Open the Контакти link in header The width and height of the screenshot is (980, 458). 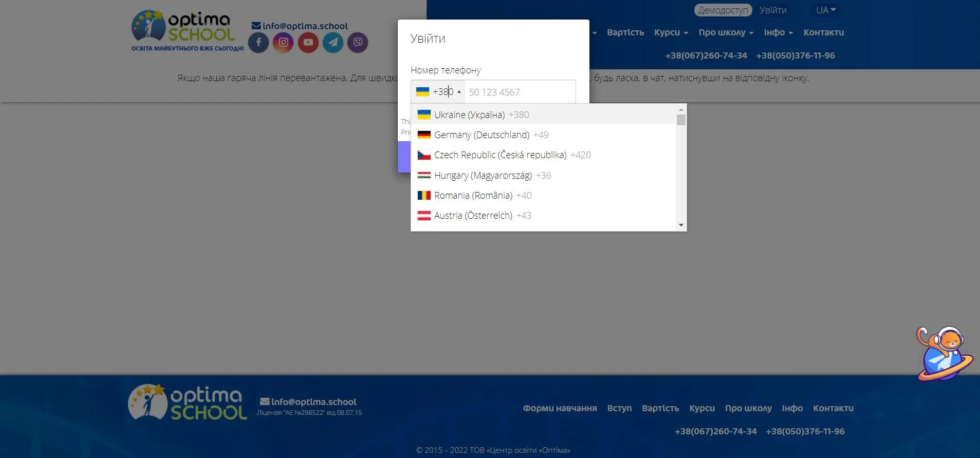point(823,32)
